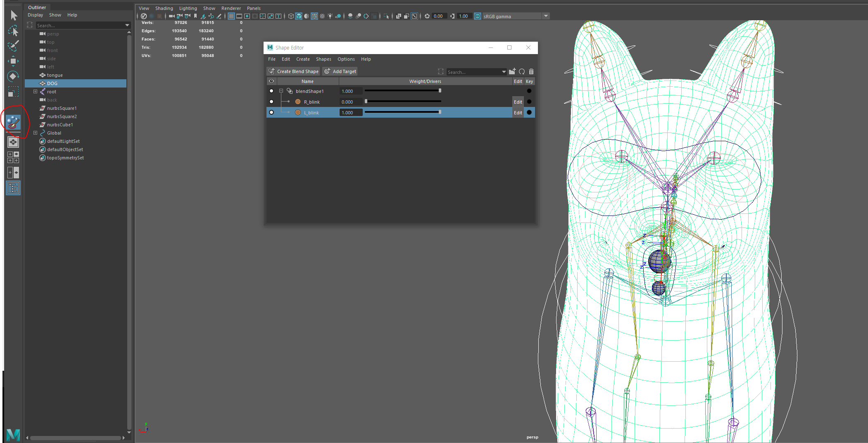Switch to two-pane side-by-side layout
Image resolution: width=868 pixels, height=443 pixels.
click(14, 173)
